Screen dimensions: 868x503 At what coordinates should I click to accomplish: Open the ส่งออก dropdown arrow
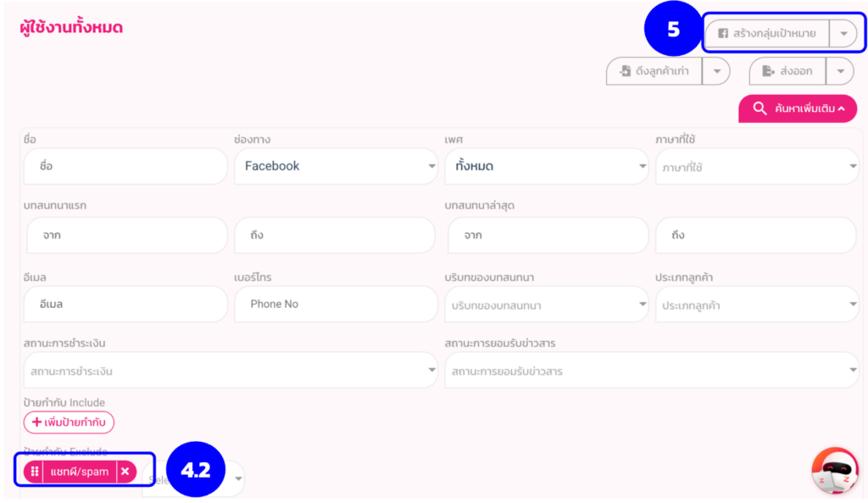pyautogui.click(x=839, y=71)
